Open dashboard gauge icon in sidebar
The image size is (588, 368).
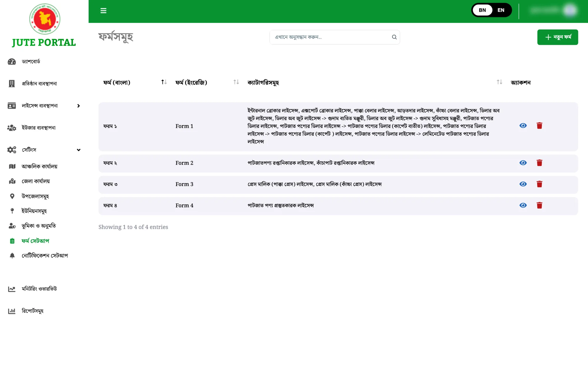(x=12, y=62)
